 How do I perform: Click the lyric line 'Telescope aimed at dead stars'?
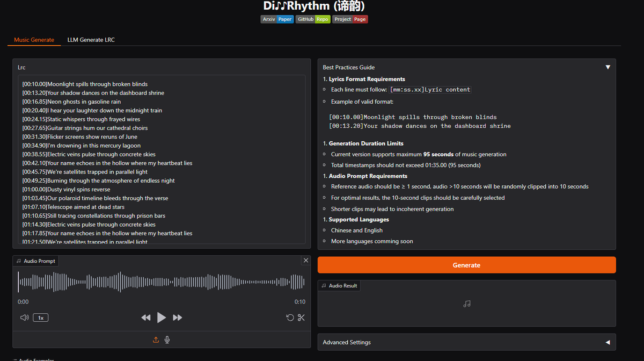[74, 207]
